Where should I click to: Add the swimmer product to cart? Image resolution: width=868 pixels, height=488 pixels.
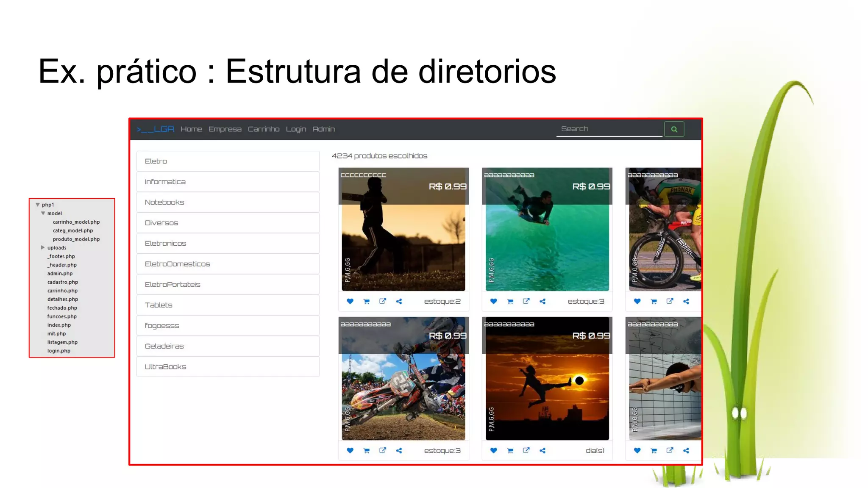pyautogui.click(x=654, y=451)
